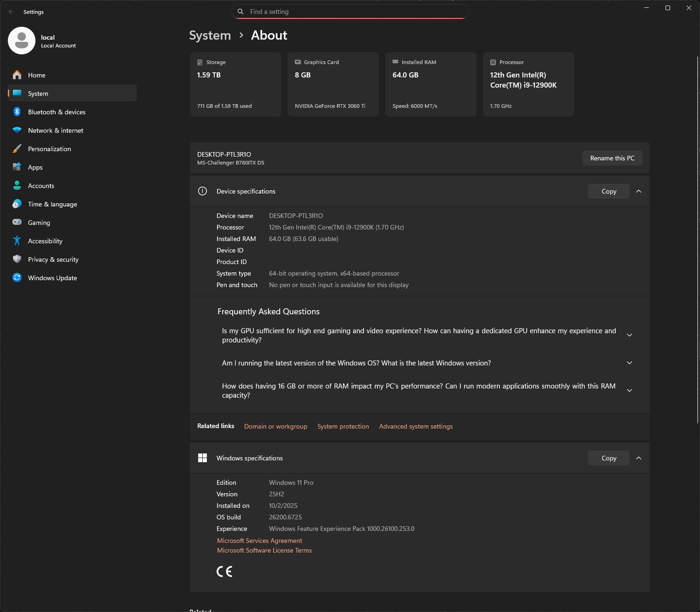Open the Accounts settings page
Screen dimensions: 700x612
[41, 186]
